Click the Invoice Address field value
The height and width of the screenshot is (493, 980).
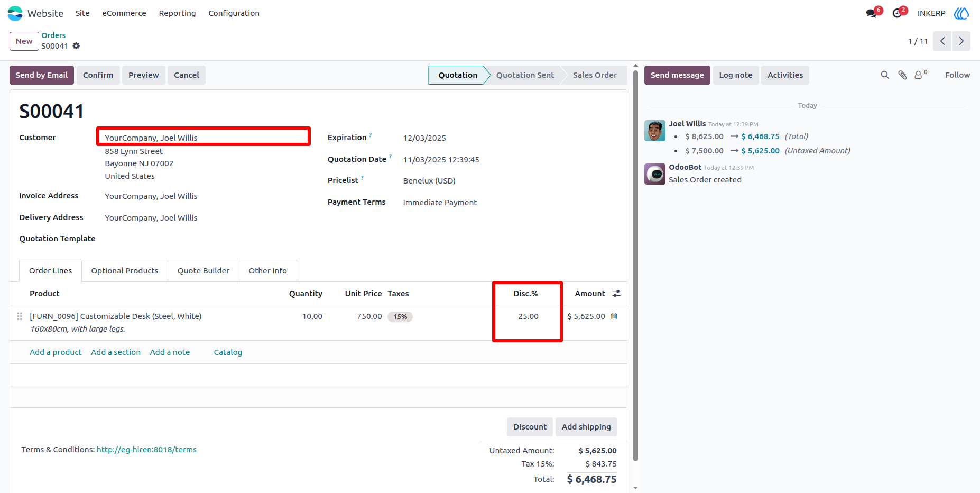151,196
